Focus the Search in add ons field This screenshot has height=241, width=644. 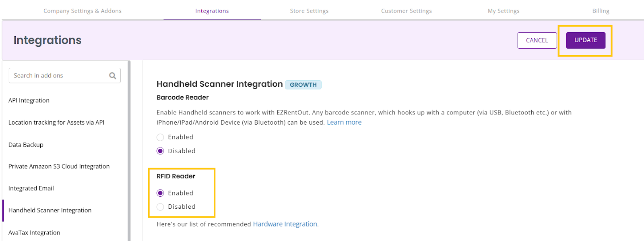coord(65,75)
